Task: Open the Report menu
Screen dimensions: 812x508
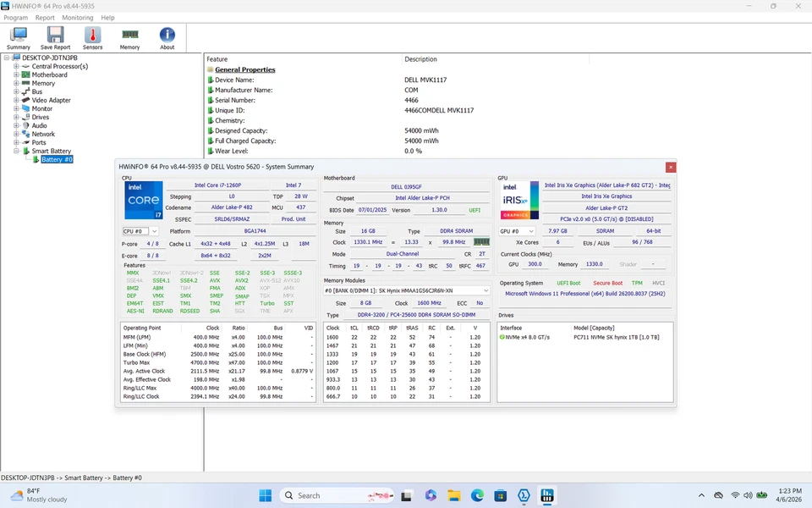Action: (x=45, y=18)
